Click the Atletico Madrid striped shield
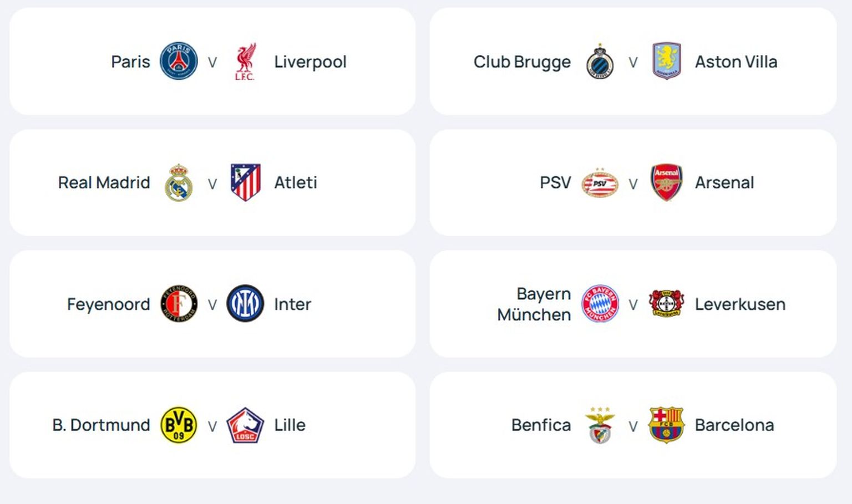 [x=245, y=182]
